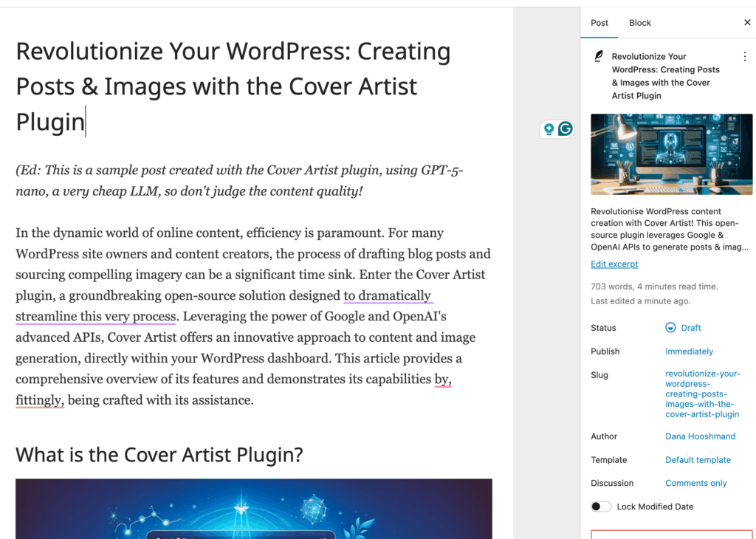Click the Draft status icon

[670, 328]
